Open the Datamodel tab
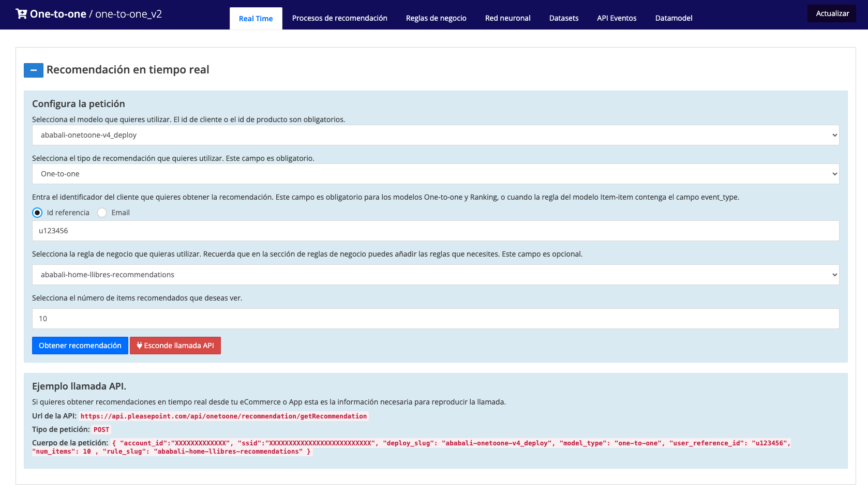Screen dimensions: 868x494 tap(674, 18)
